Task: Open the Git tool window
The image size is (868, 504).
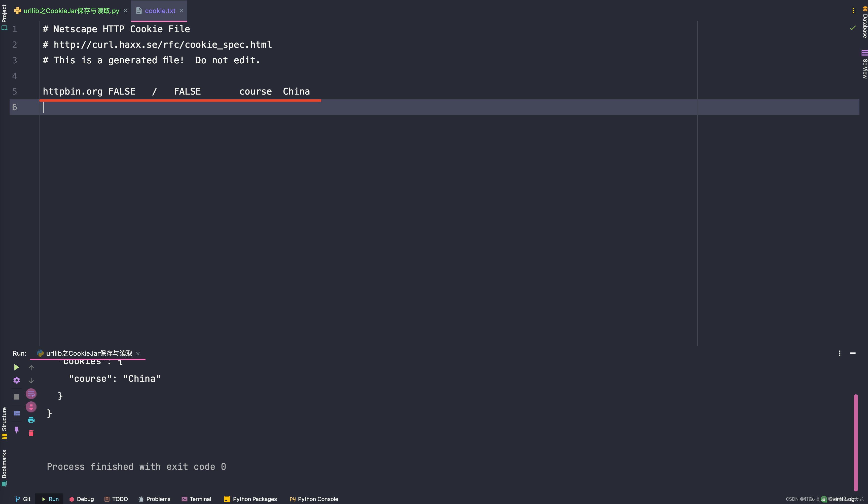Action: 23,499
